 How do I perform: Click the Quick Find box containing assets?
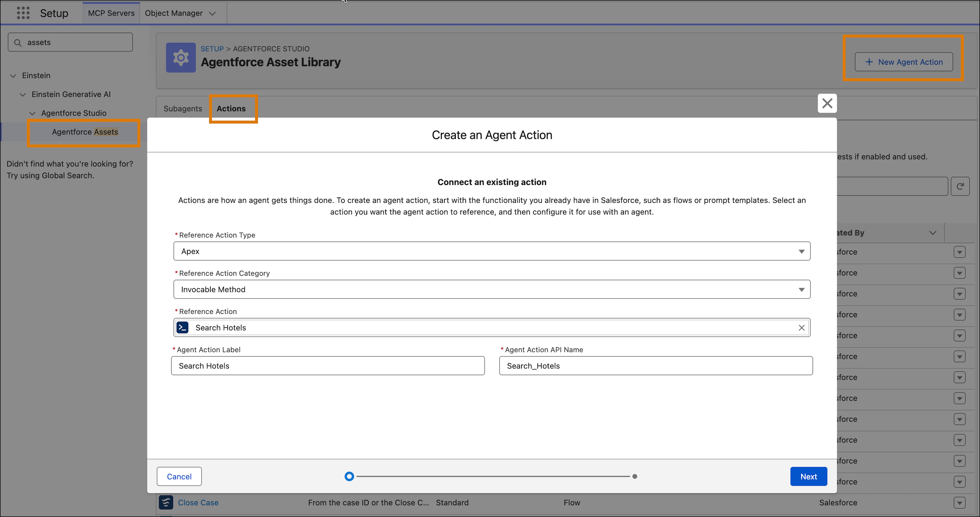(x=70, y=42)
